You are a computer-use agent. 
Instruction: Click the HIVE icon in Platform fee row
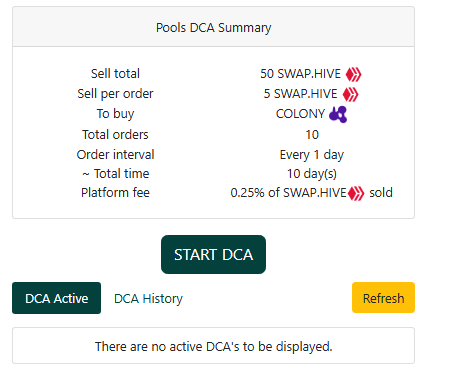(356, 193)
